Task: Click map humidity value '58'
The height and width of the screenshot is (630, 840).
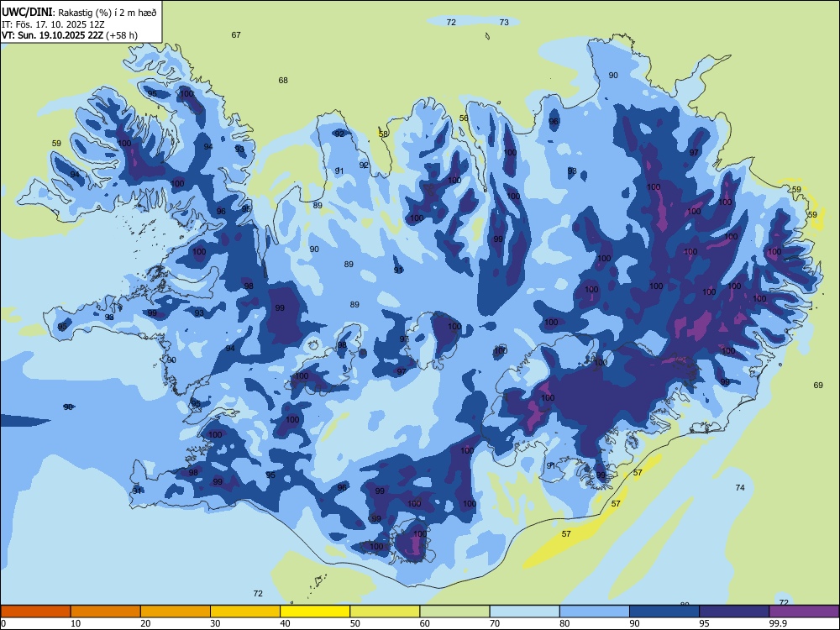Action: (384, 134)
